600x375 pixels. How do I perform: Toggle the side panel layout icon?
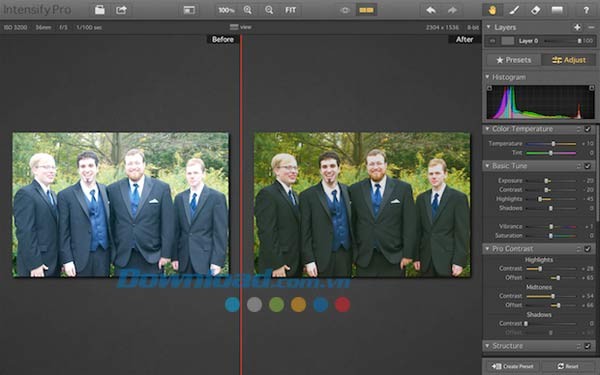click(x=189, y=10)
